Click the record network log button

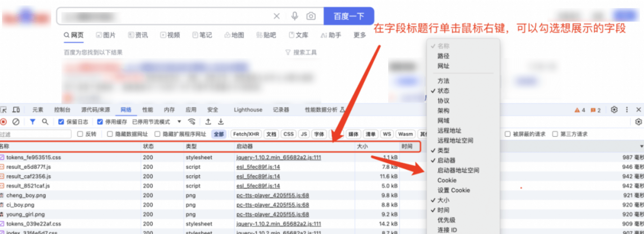tap(3, 122)
